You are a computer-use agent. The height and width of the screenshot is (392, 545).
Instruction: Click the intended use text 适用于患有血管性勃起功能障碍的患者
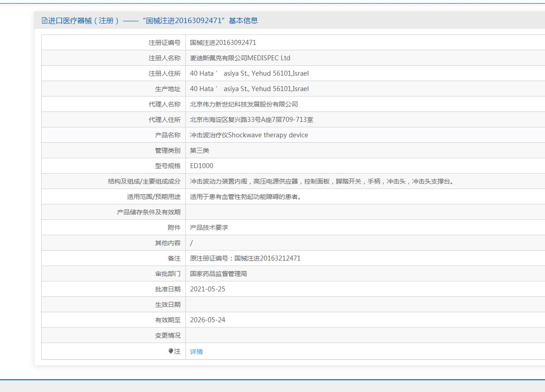click(246, 197)
